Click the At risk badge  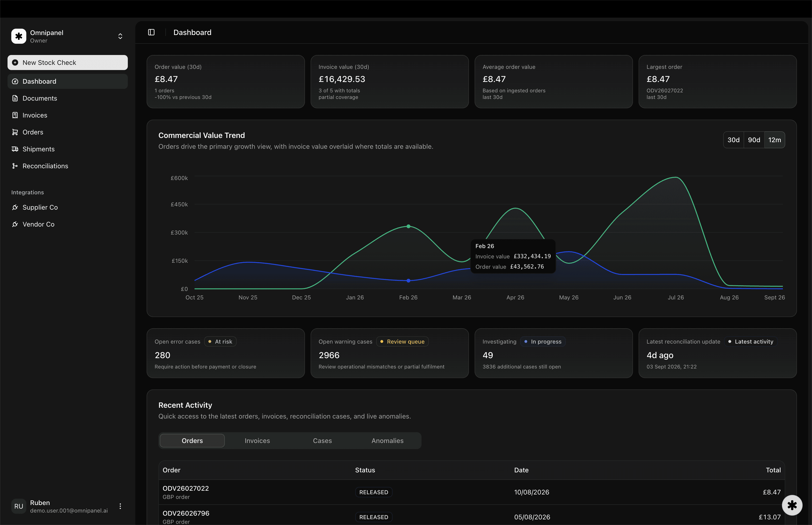220,342
